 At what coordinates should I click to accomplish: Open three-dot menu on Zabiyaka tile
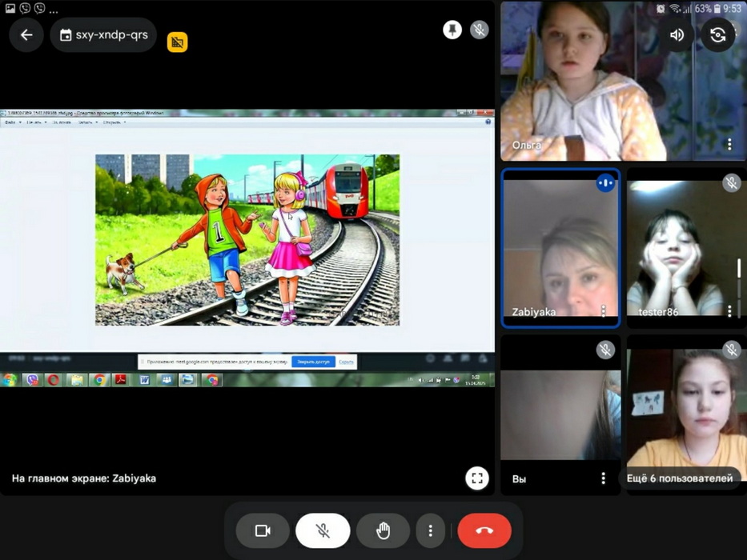(603, 311)
